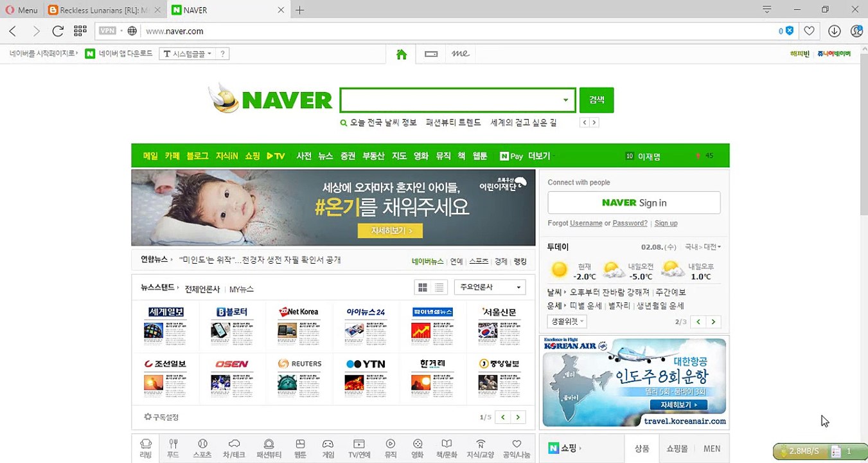Expand the search box autocomplete arrow
Screen dimensions: 868x463
[565, 100]
